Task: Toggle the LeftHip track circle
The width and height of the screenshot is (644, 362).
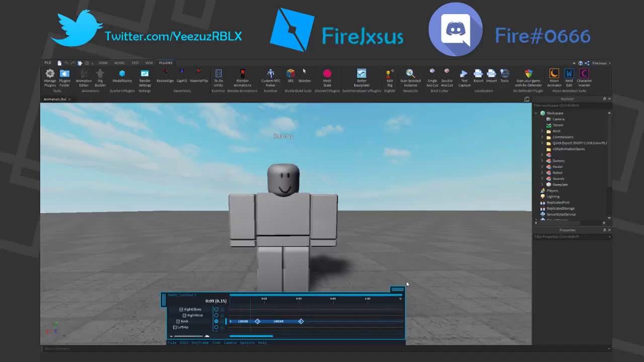Action: [216, 327]
